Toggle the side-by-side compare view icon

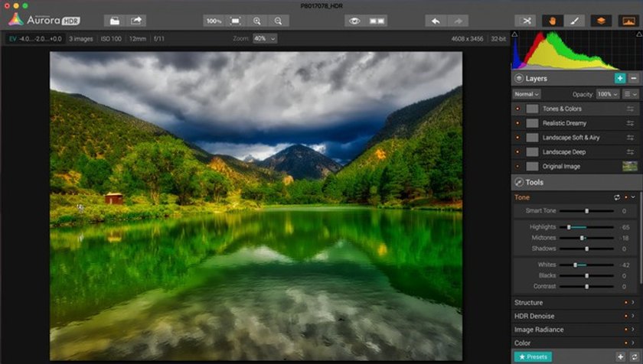click(x=377, y=21)
